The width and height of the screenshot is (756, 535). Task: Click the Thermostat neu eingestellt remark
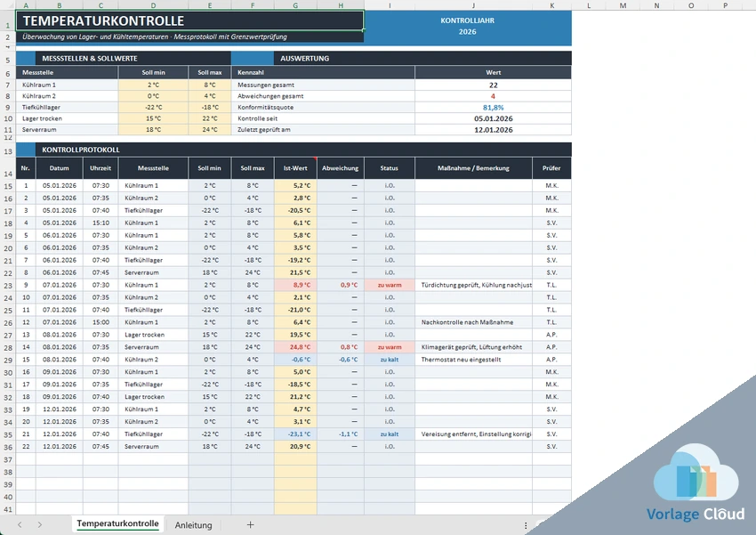click(473, 360)
